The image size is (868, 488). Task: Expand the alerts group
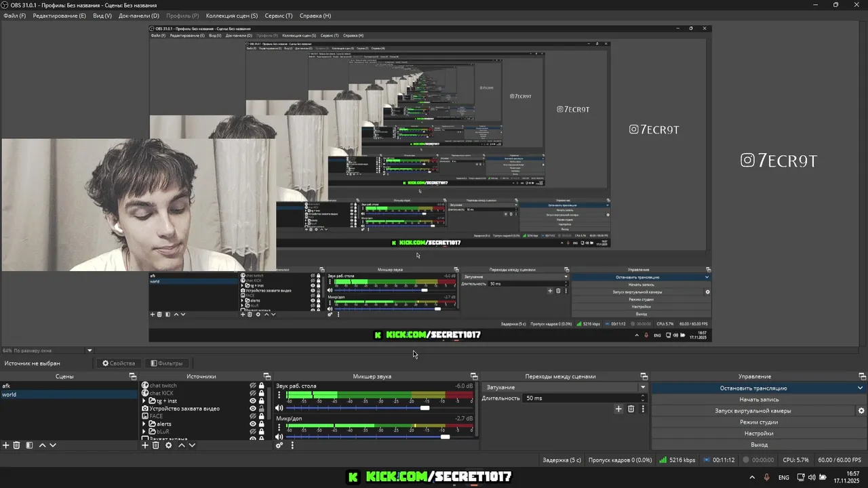[x=144, y=424]
